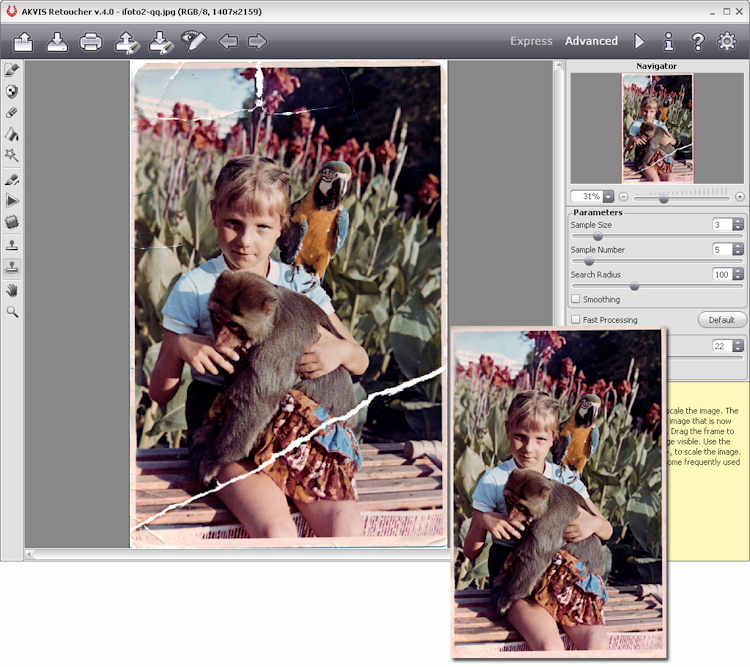
Task: Run processing with the play button
Action: [x=640, y=41]
